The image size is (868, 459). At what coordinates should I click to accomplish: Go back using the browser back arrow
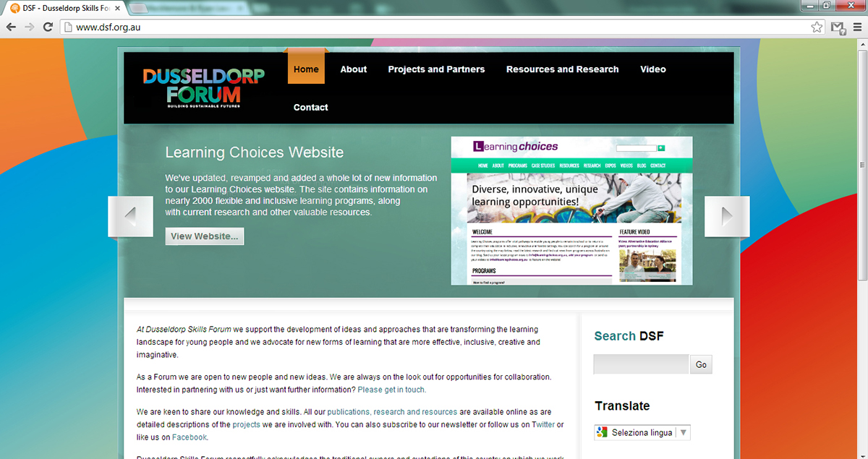coord(12,27)
